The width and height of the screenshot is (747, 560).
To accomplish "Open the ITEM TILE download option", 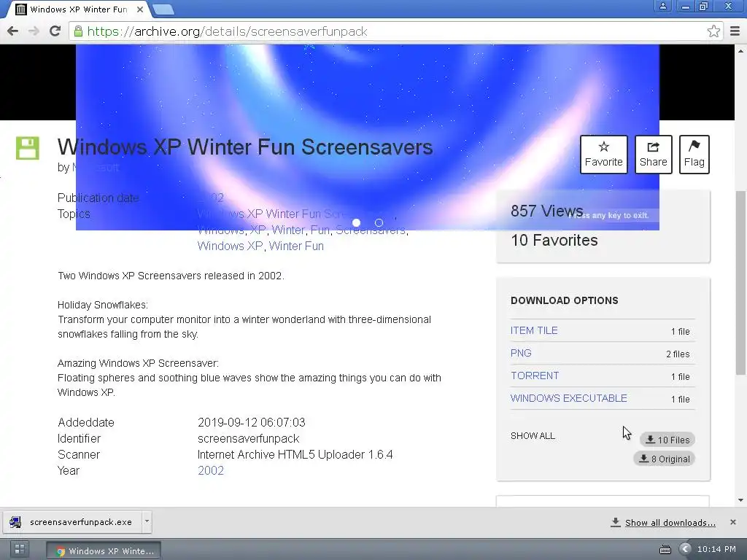I will (x=534, y=330).
